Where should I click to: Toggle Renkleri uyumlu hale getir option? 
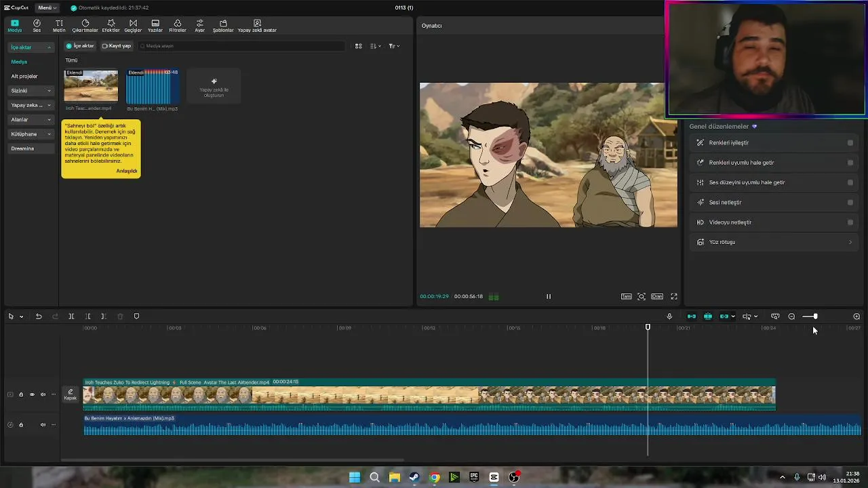(x=850, y=163)
